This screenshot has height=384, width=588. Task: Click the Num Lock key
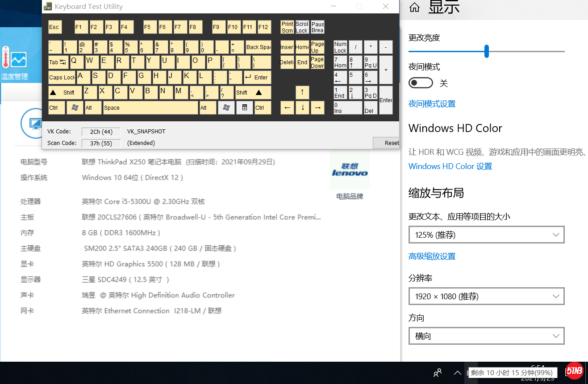[341, 47]
